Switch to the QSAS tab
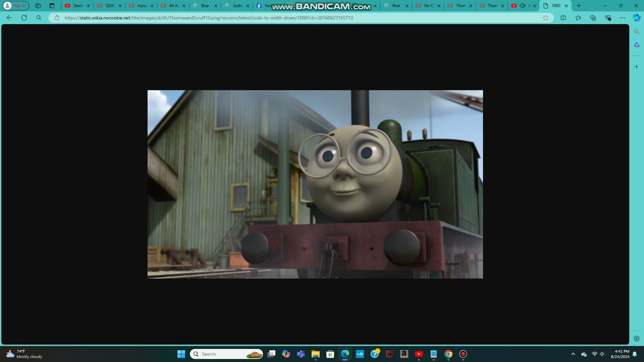 pyautogui.click(x=109, y=6)
